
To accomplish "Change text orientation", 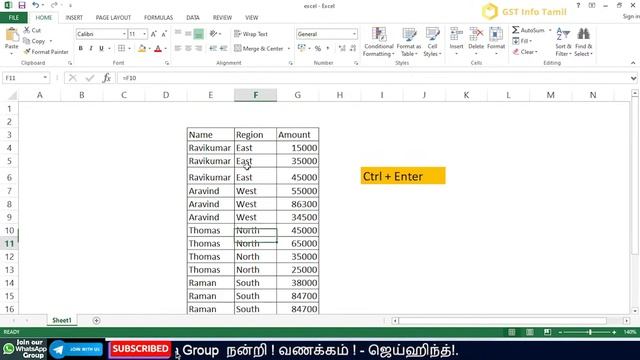I will click(213, 34).
